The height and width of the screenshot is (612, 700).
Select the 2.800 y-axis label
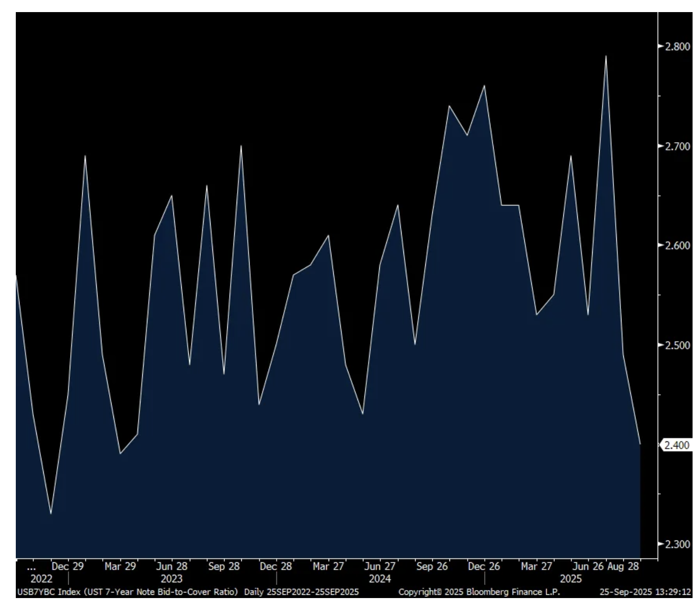(x=677, y=47)
